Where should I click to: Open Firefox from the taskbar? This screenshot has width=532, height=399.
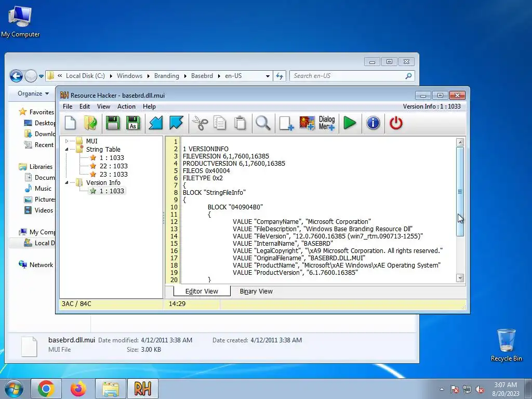[78, 389]
